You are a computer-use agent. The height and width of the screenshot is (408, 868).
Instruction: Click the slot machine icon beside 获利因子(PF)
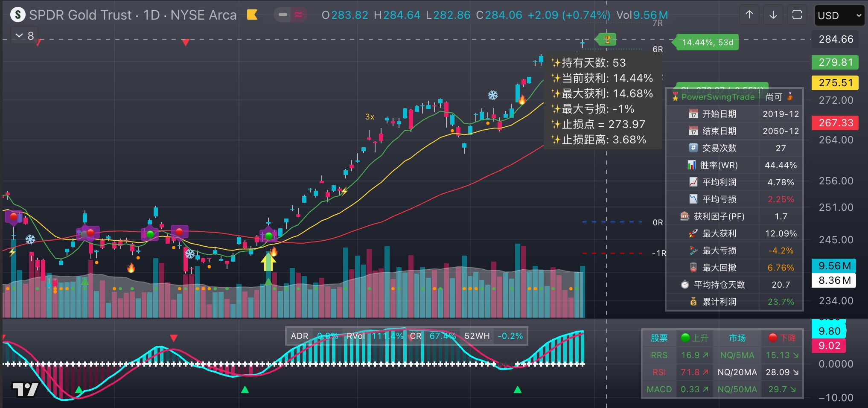coord(684,216)
